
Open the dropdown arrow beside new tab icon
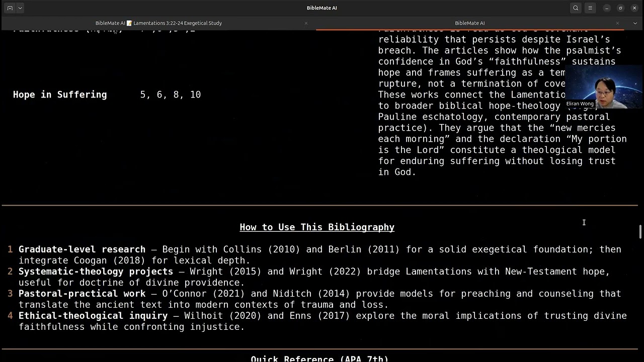pyautogui.click(x=20, y=8)
